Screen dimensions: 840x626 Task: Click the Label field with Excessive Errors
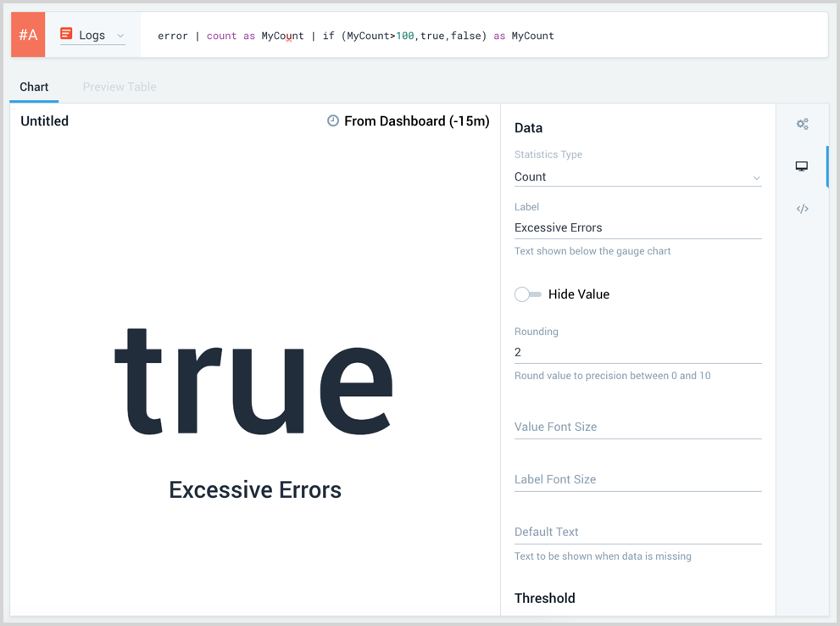pos(637,227)
